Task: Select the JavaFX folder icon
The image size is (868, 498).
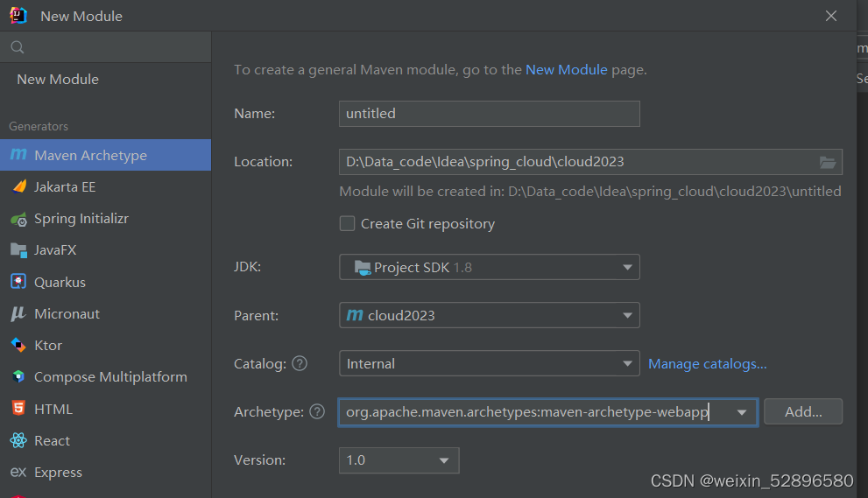Action: click(18, 250)
